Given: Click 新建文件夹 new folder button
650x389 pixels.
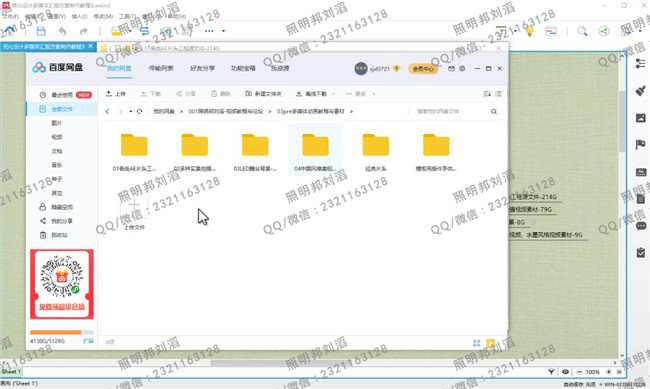Looking at the screenshot, I should (264, 94).
